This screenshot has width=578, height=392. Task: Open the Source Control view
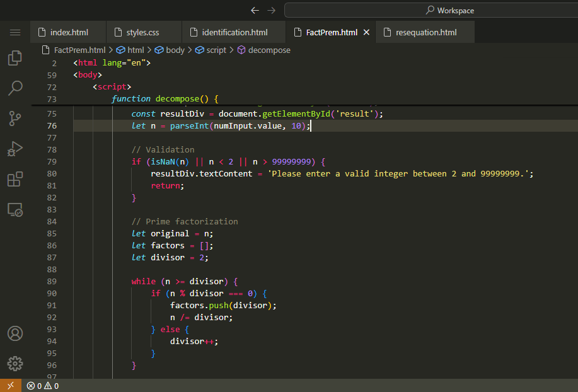(x=15, y=118)
